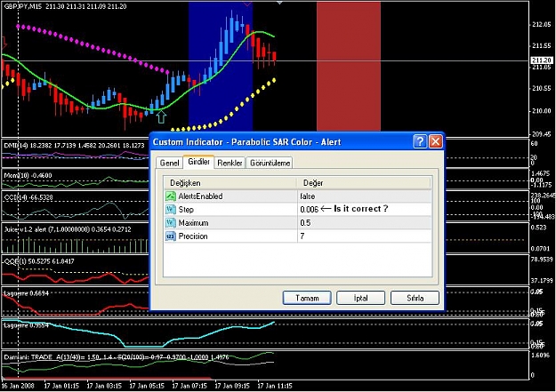556x392 pixels.
Task: Click the Sıfırla button
Action: click(x=415, y=298)
